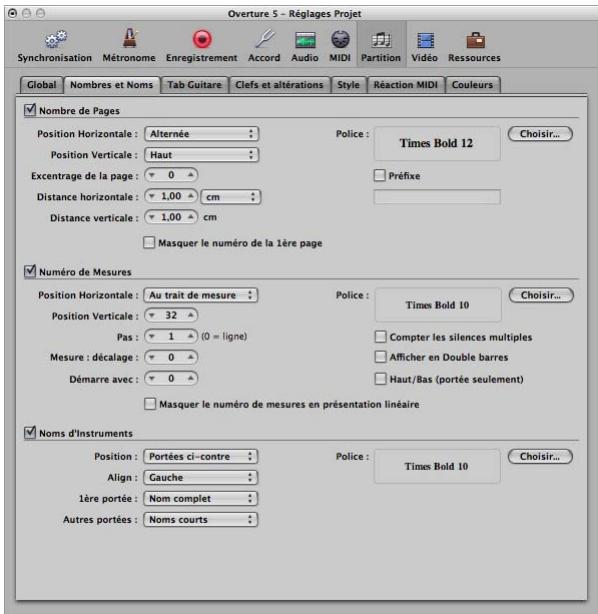Open the Ressources briefcase icon
This screenshot has width=598, height=614.
pos(475,40)
